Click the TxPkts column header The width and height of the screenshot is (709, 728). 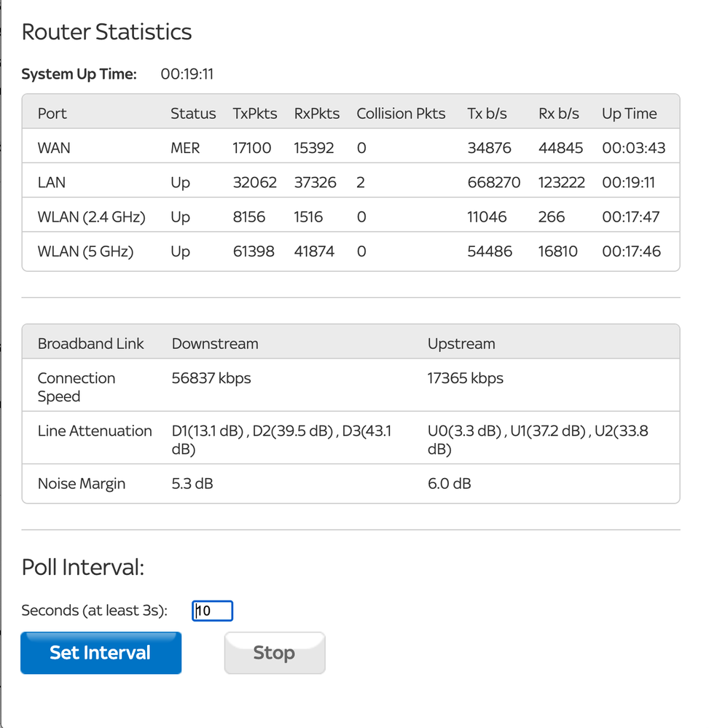click(x=255, y=113)
